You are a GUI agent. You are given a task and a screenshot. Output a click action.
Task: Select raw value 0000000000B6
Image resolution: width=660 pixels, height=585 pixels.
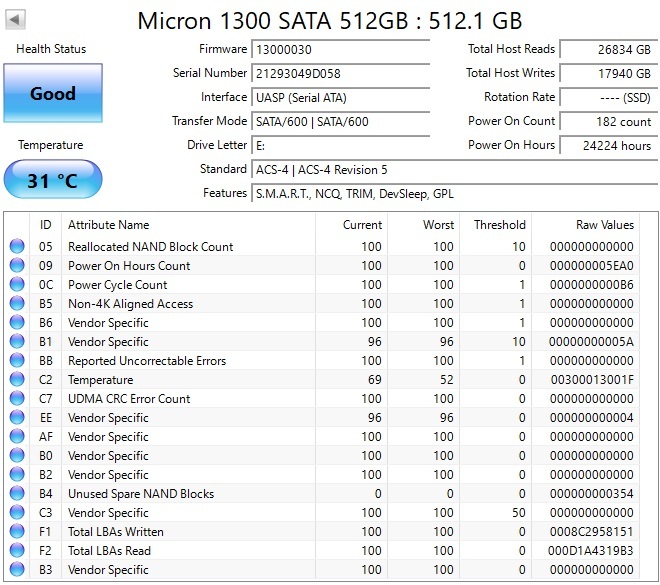pos(591,285)
